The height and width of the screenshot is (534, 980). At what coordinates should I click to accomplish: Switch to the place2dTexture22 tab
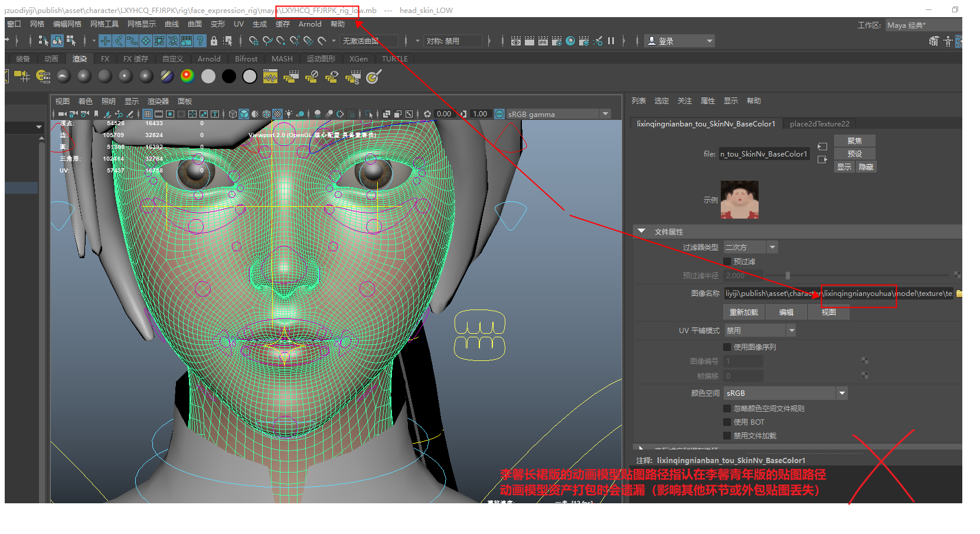(x=819, y=124)
